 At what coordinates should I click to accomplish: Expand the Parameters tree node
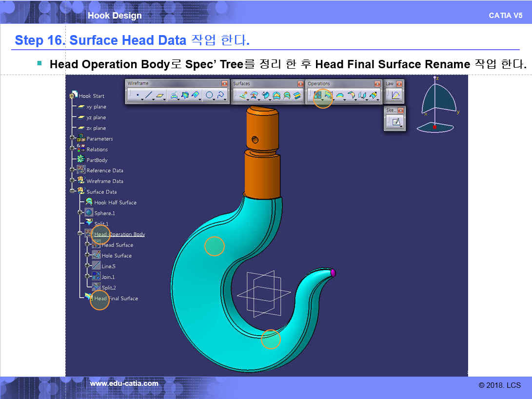tap(73, 138)
